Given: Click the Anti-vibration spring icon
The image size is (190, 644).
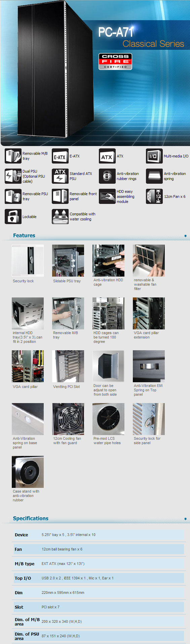Looking at the screenshot, I should 154,176.
